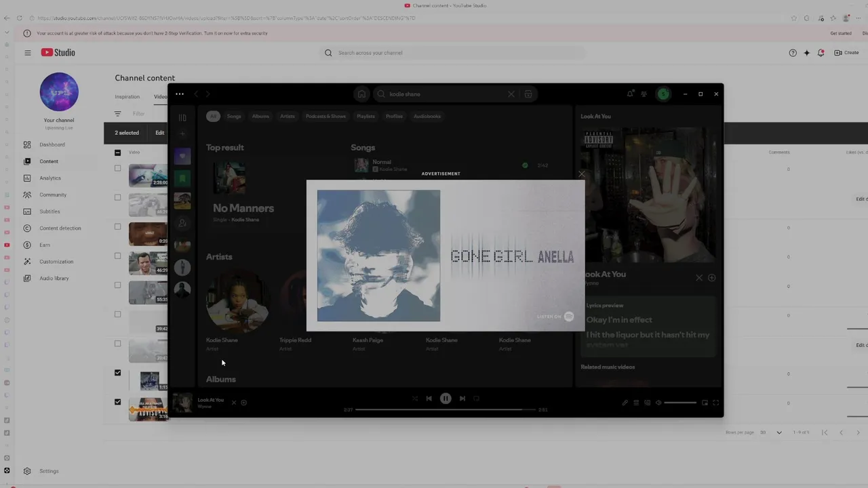This screenshot has height=488, width=868.
Task: Clear the Spotify search field text
Action: [511, 94]
